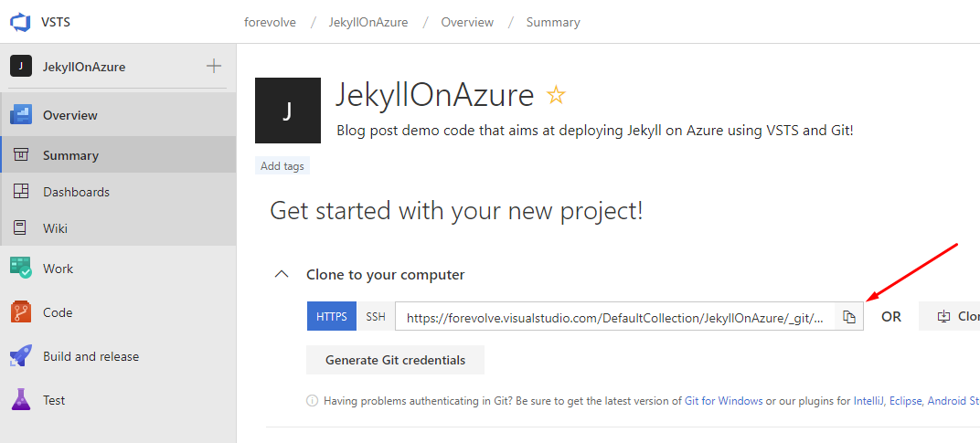Open the Test flask icon
Screen dimensions: 980x443
click(x=21, y=400)
